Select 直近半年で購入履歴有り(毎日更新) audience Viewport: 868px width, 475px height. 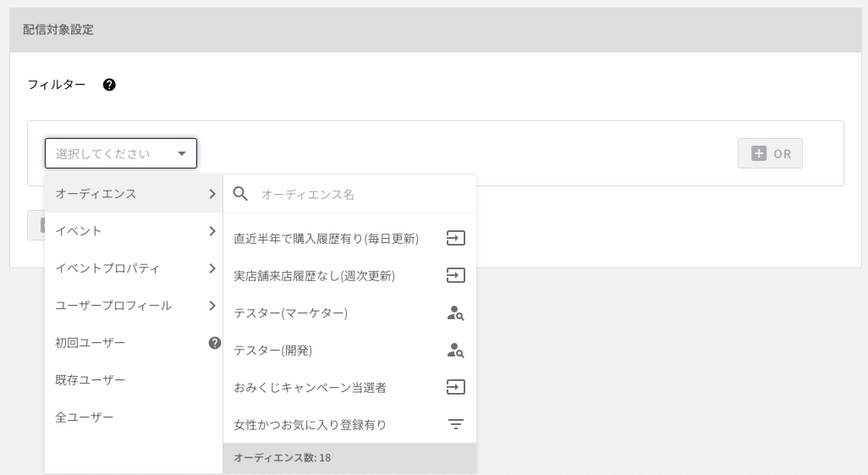coord(349,238)
